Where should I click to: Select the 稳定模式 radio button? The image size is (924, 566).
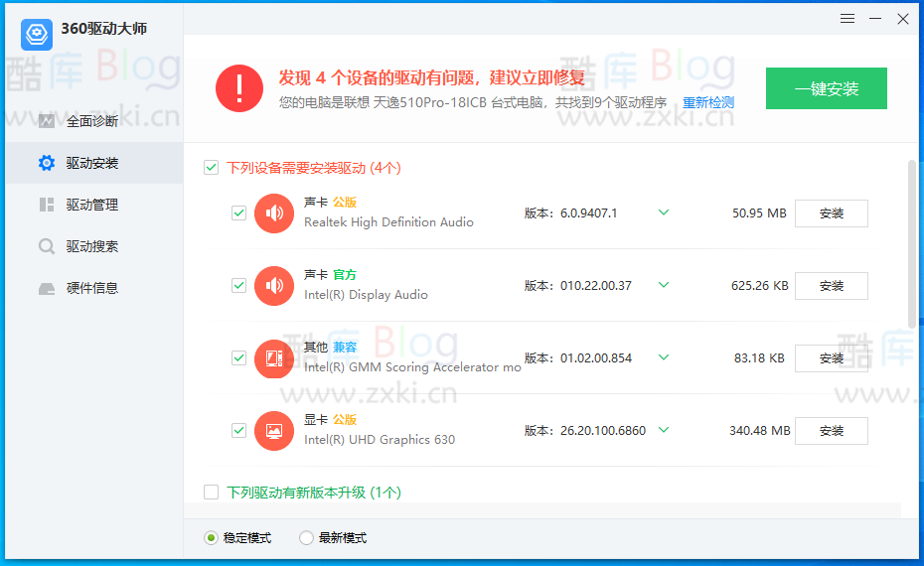[211, 538]
